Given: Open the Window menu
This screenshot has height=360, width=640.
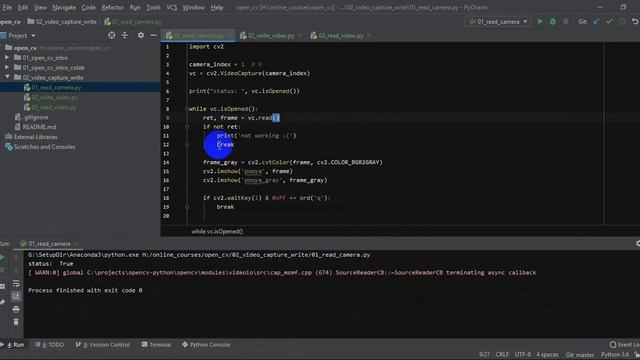Looking at the screenshot, I should point(193,7).
